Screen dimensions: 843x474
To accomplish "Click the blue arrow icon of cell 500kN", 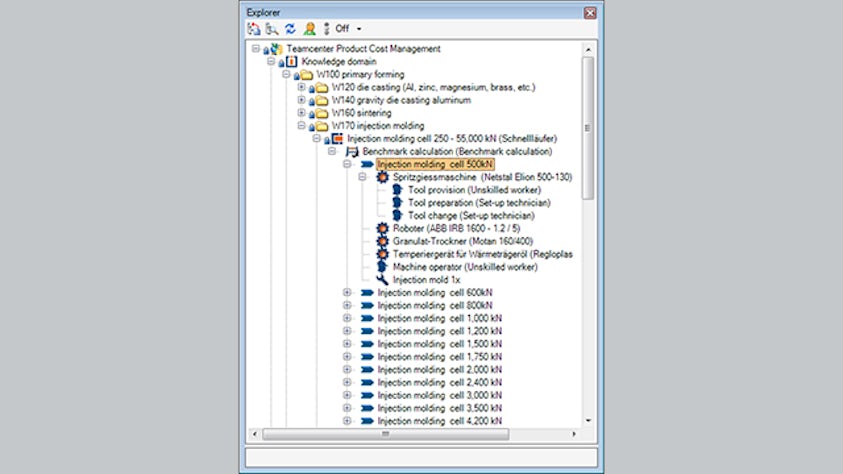I will [x=367, y=164].
